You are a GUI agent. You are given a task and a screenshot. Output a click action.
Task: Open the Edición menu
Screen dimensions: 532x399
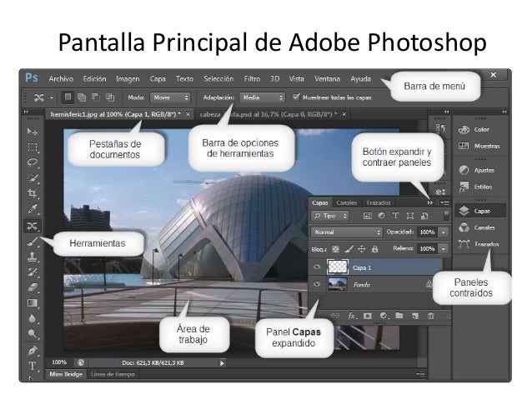(x=95, y=78)
